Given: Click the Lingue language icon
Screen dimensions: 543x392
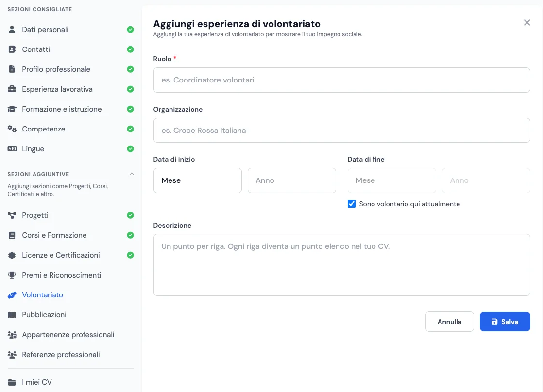Looking at the screenshot, I should tap(12, 149).
